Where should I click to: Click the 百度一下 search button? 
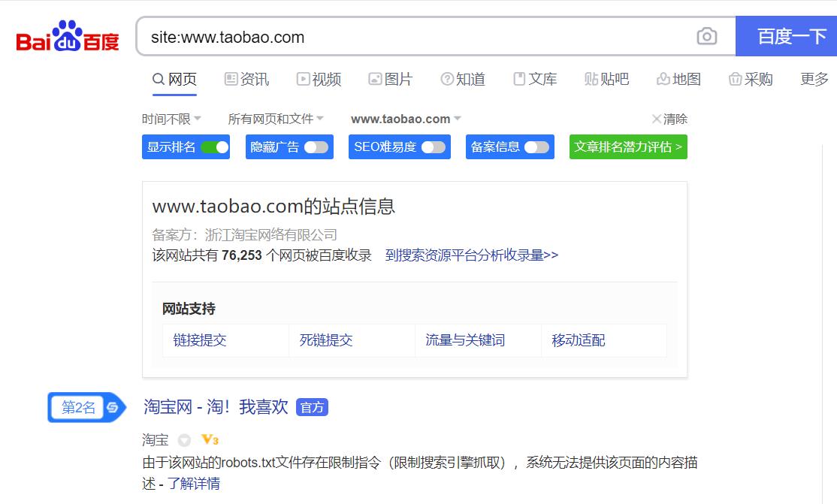[787, 36]
